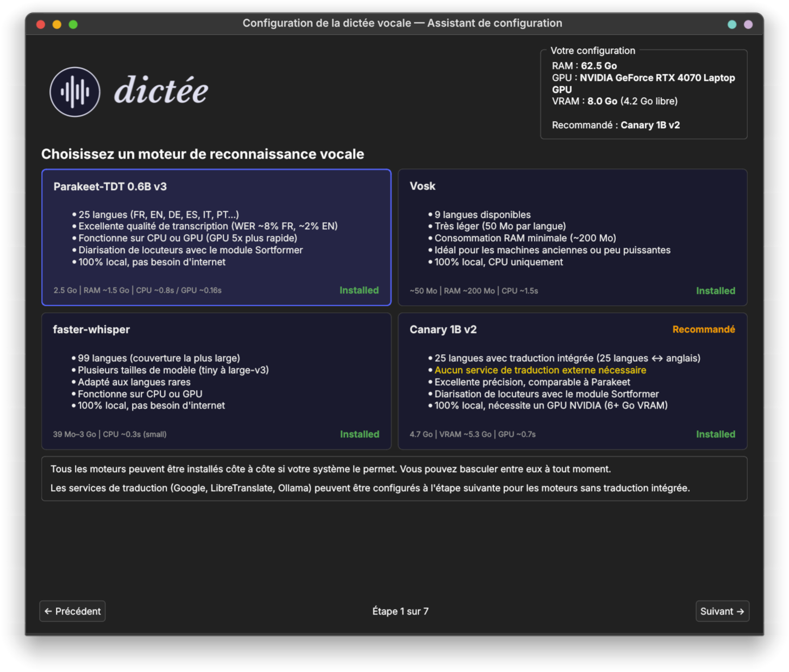Click '4.7 Go | VRAM ~5.3 Go | GPU ~0.7s' spec line
The height and width of the screenshot is (672, 789).
pyautogui.click(x=472, y=434)
